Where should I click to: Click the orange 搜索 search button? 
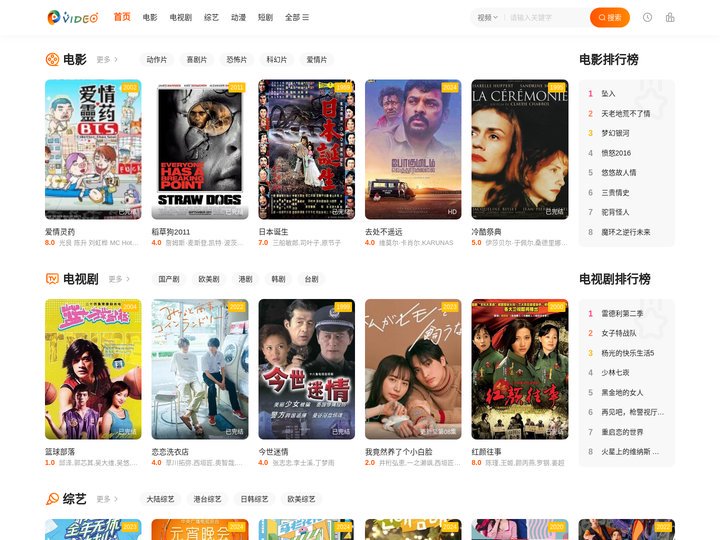click(610, 17)
